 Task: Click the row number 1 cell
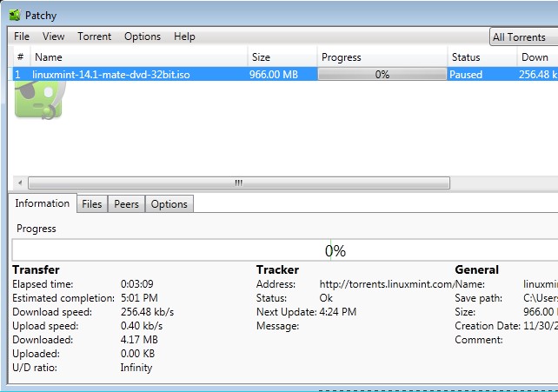click(17, 75)
